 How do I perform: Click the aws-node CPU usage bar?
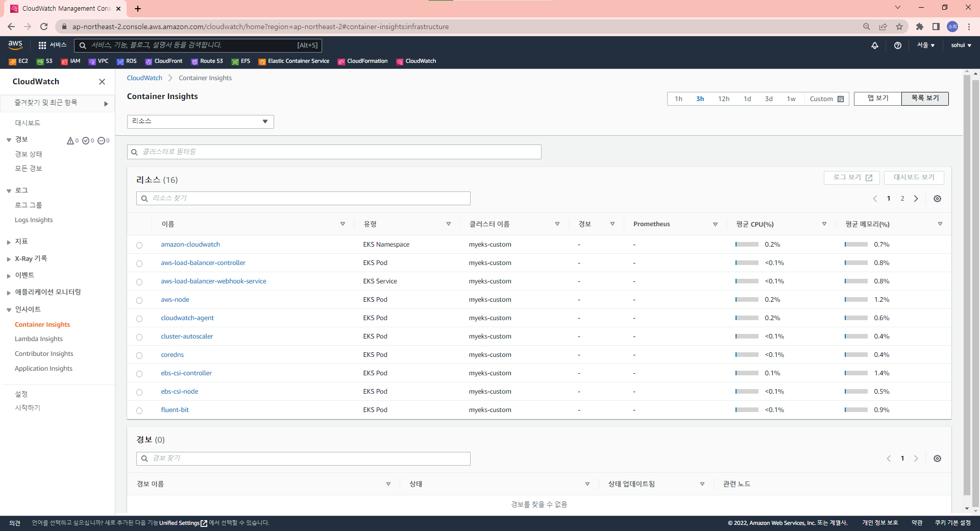(x=747, y=300)
